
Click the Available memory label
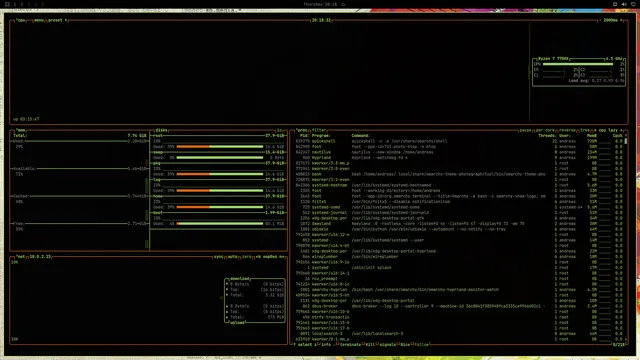(24, 169)
